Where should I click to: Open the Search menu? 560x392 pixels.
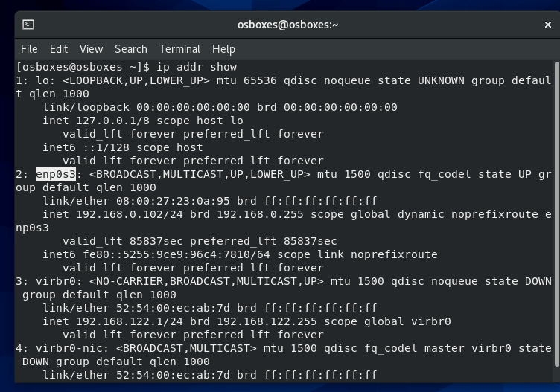(x=131, y=49)
